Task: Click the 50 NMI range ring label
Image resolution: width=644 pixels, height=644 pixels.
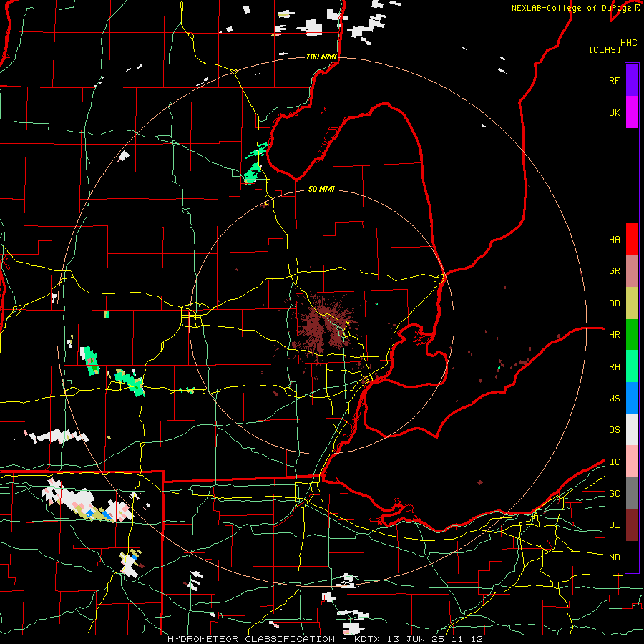Action: pyautogui.click(x=321, y=189)
